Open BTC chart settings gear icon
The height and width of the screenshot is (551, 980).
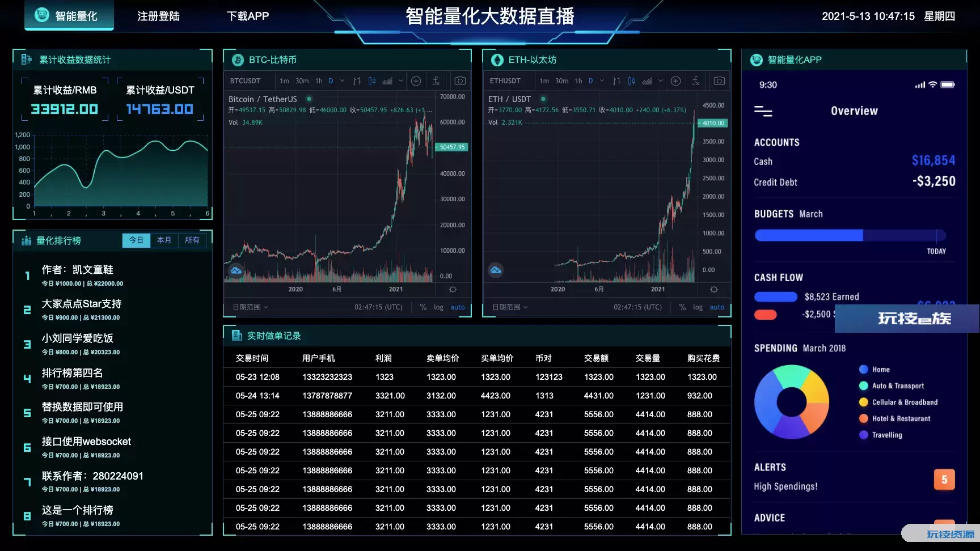[x=453, y=289]
